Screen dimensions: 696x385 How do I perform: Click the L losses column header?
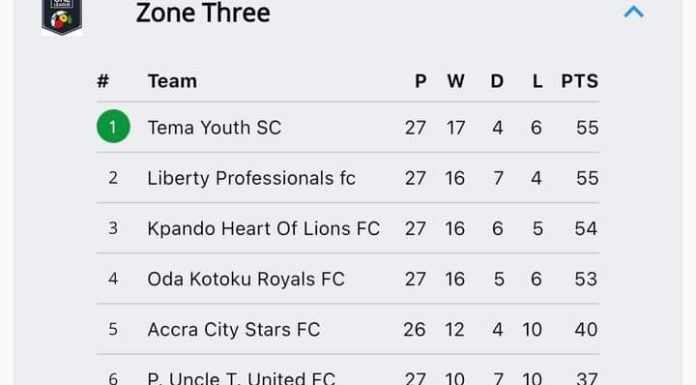click(x=537, y=81)
